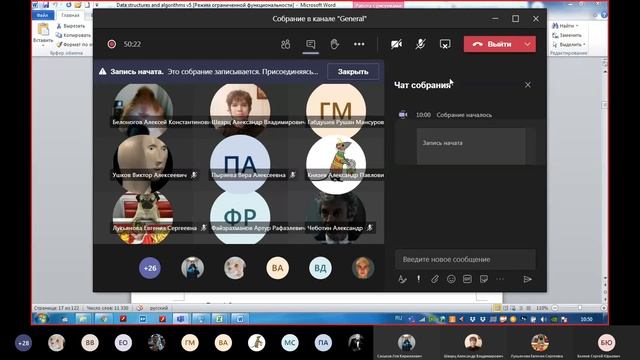
Task: Select the ФР participant tile
Action: point(240,217)
